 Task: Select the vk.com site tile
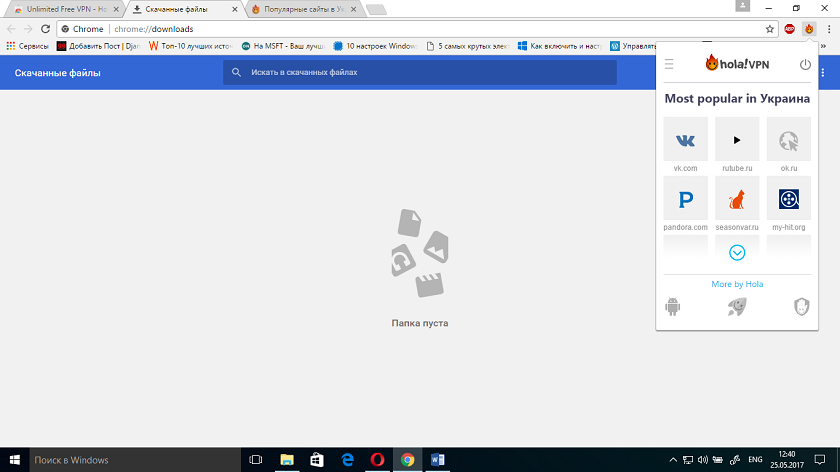click(685, 140)
